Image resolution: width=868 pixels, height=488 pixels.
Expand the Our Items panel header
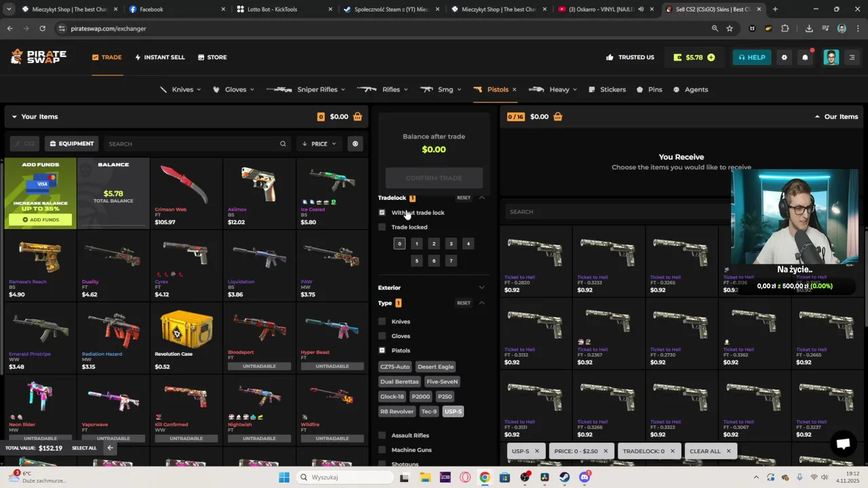pyautogui.click(x=817, y=117)
